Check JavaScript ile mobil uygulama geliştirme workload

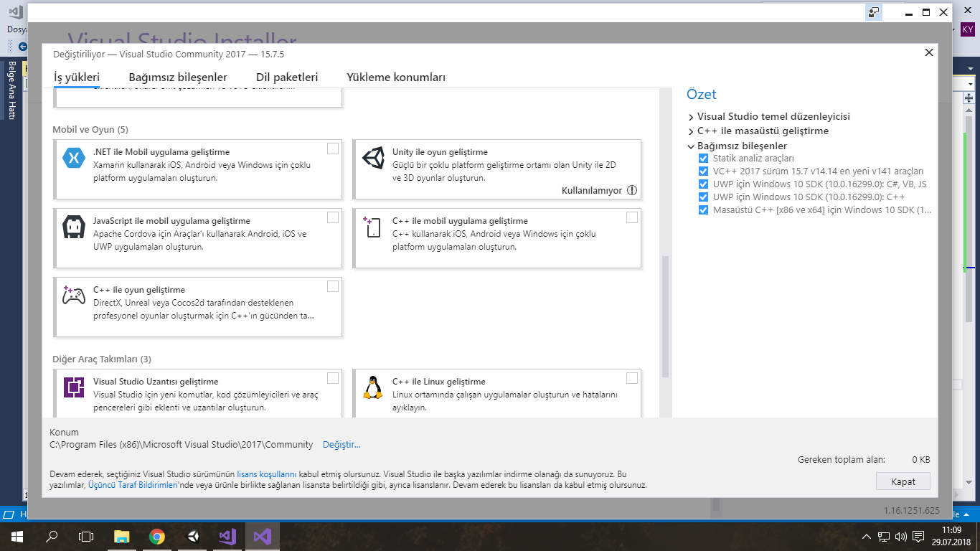pos(333,217)
